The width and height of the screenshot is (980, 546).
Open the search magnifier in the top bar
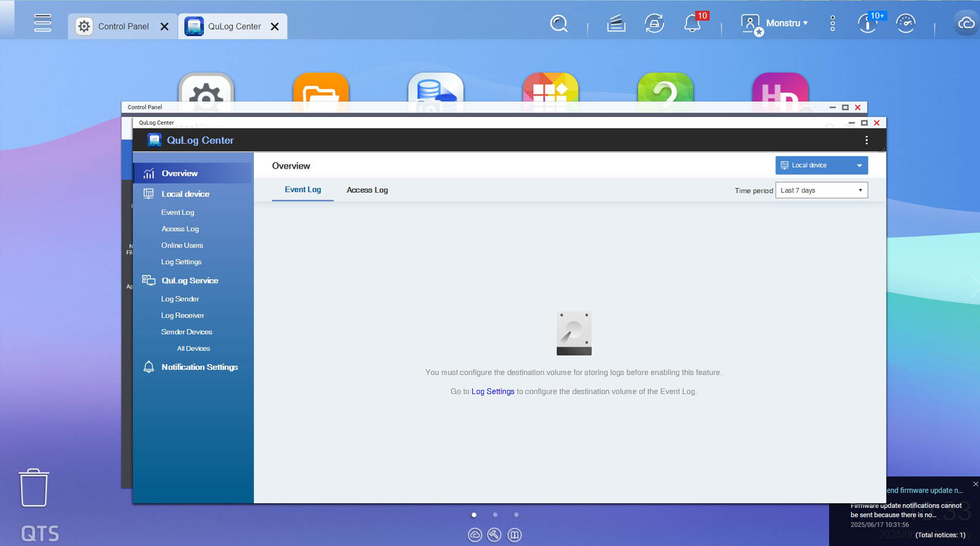point(559,24)
